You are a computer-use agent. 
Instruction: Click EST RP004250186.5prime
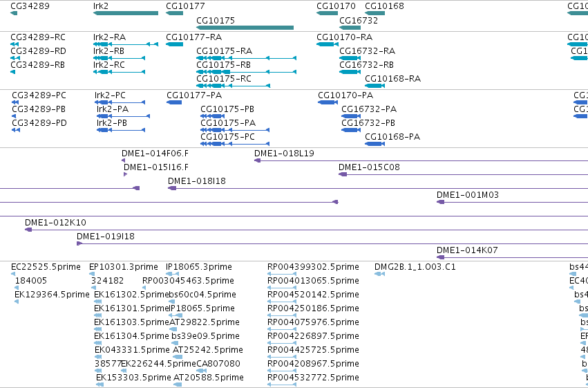click(x=282, y=316)
